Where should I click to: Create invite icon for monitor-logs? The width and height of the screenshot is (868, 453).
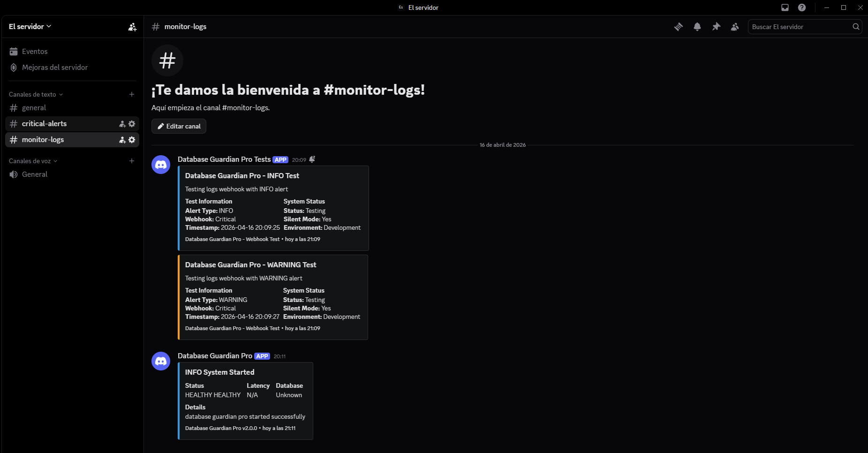click(122, 140)
